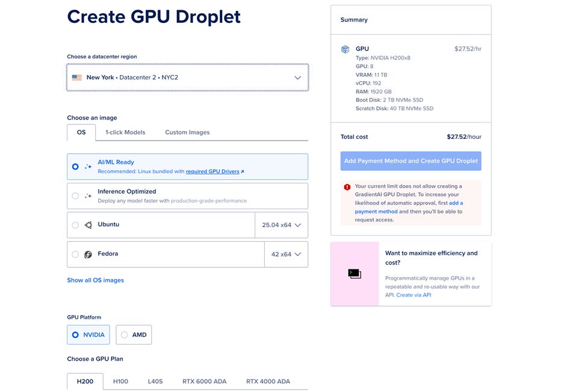
Task: Select the RTX 6000 ADA plan tab
Action: (x=204, y=381)
